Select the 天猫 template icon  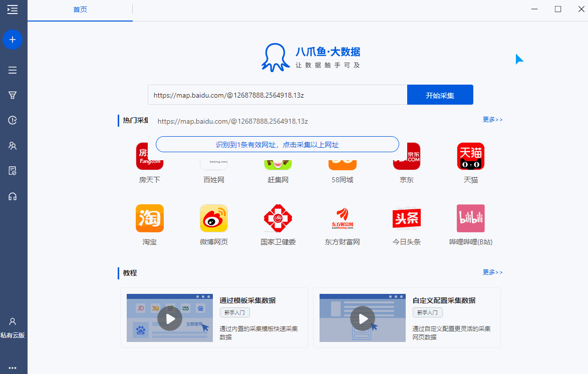471,156
